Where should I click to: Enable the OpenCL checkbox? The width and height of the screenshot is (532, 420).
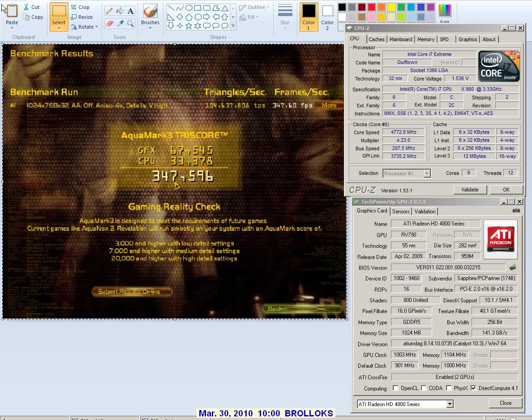(395, 388)
